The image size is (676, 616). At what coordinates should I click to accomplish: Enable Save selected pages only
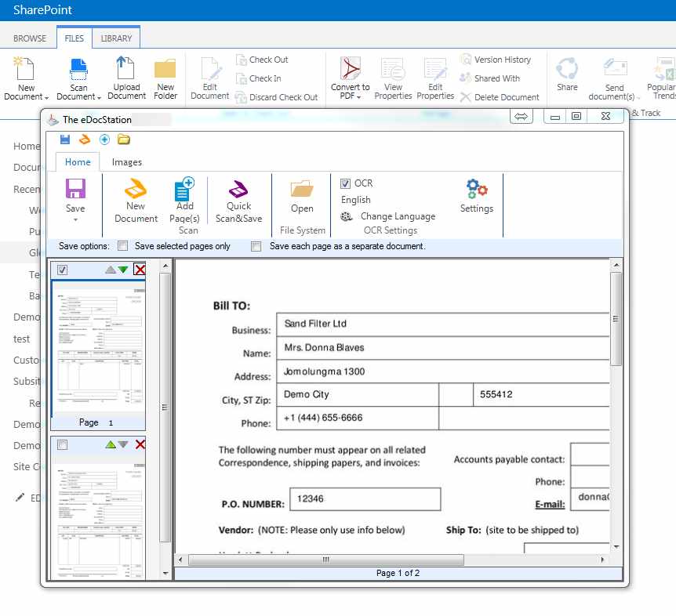click(x=123, y=246)
